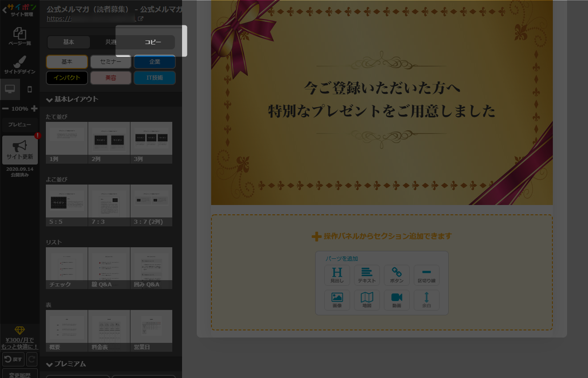Screen dimensions: 588x378
Task: Collapse the プレミアム section
Action: pos(111,364)
